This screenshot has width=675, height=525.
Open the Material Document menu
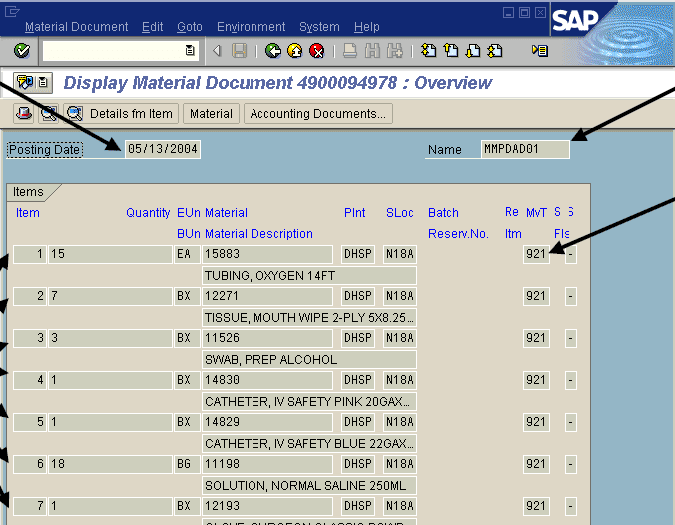coord(76,27)
